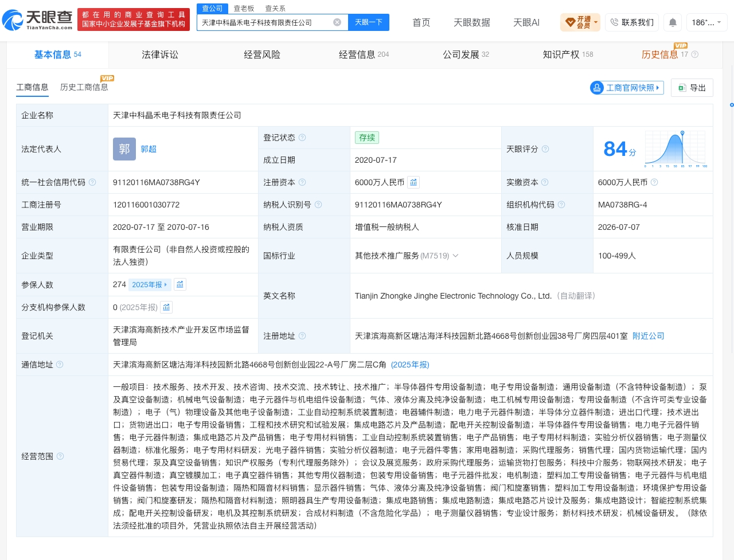Click the TianYan score distribution chart
The image size is (734, 560).
pyautogui.click(x=676, y=149)
